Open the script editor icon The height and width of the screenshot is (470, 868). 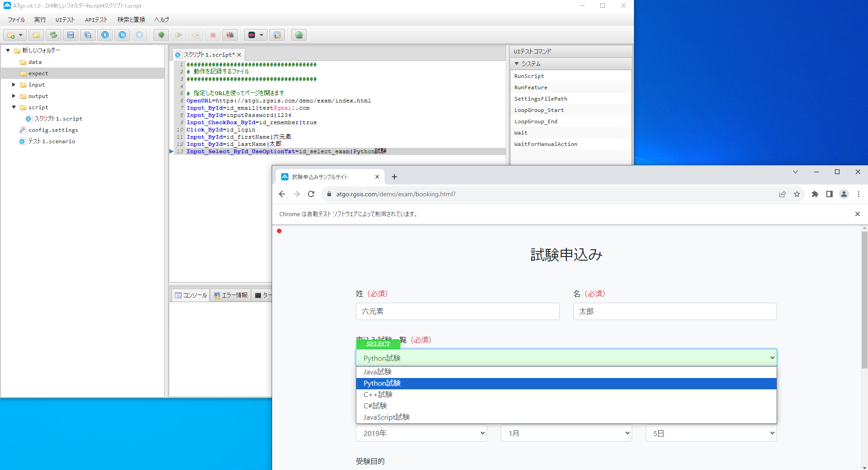click(x=278, y=35)
